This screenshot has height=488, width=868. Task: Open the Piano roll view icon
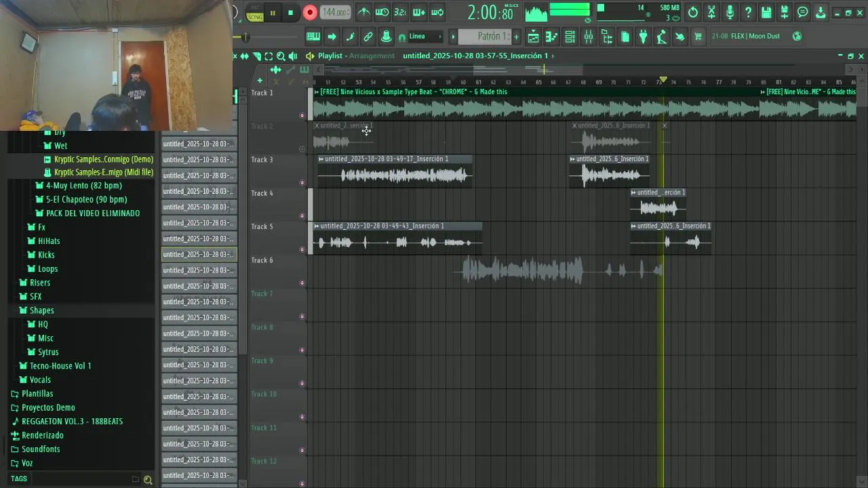point(552,37)
